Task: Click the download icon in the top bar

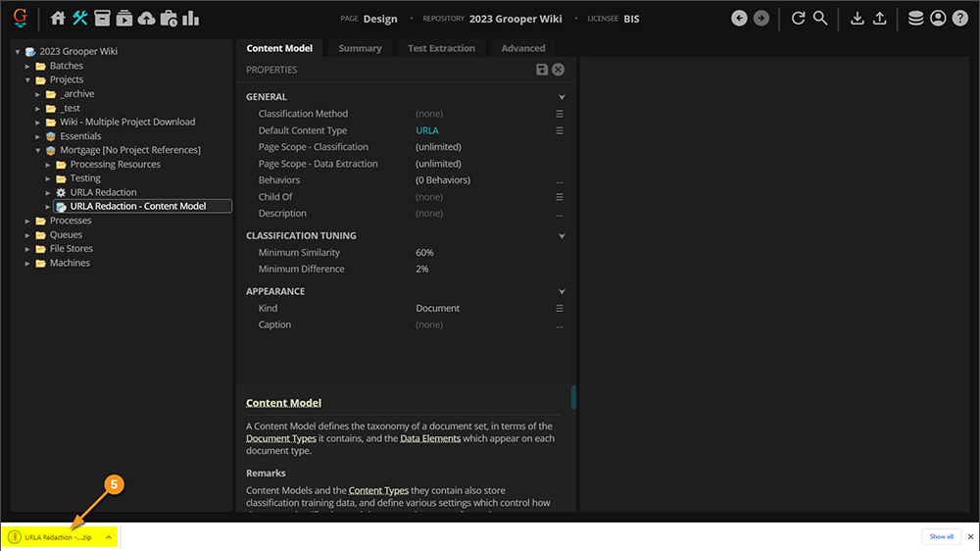Action: [857, 18]
